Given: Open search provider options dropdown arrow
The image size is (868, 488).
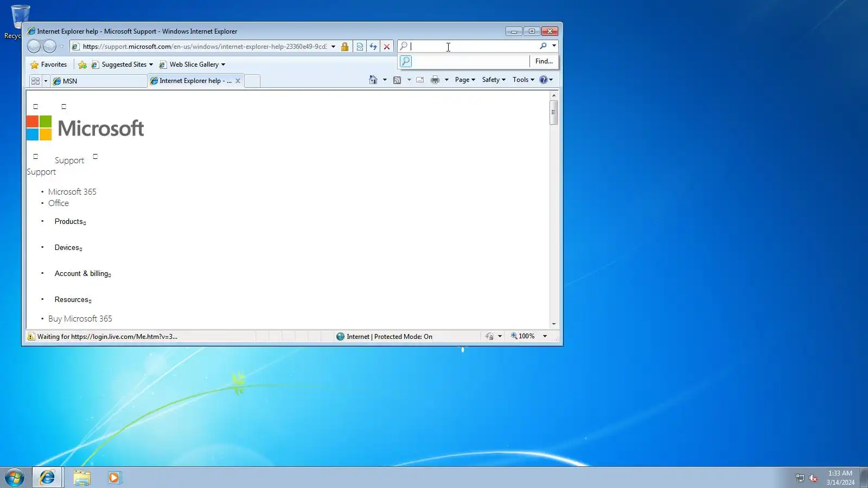Looking at the screenshot, I should (x=554, y=46).
